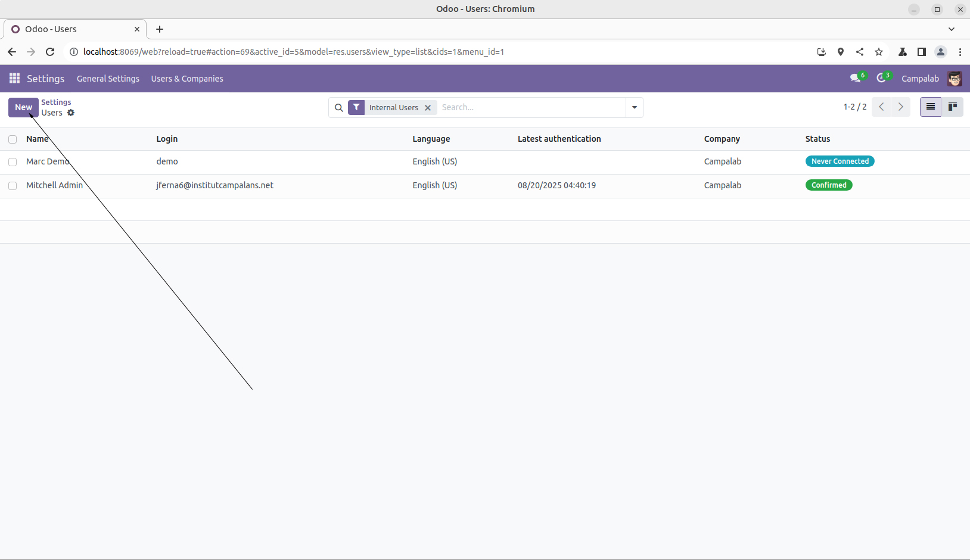Select the Mitchell Admin row checkbox

(x=13, y=186)
